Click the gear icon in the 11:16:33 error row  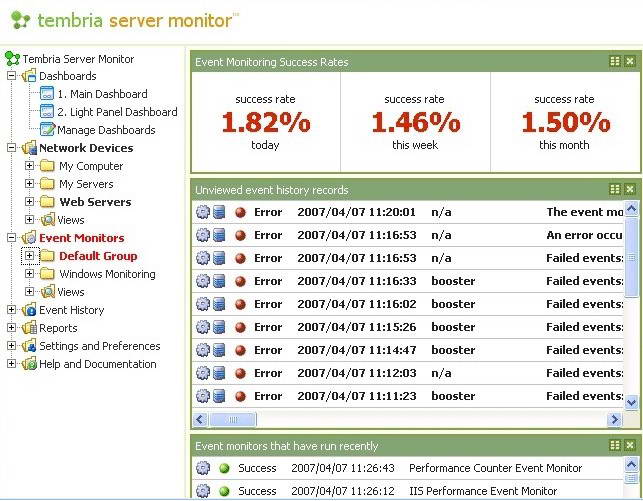[x=203, y=281]
